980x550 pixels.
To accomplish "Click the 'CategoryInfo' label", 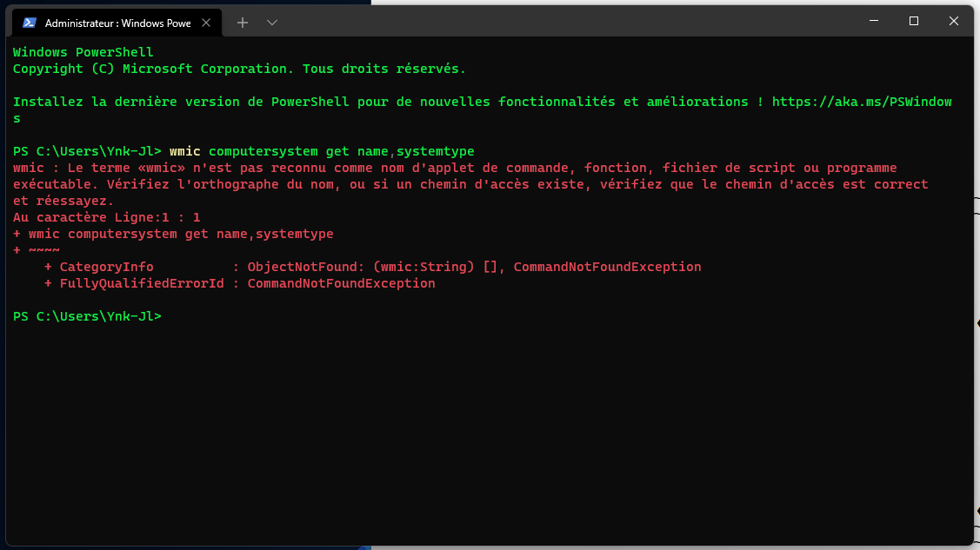I will 106,268.
